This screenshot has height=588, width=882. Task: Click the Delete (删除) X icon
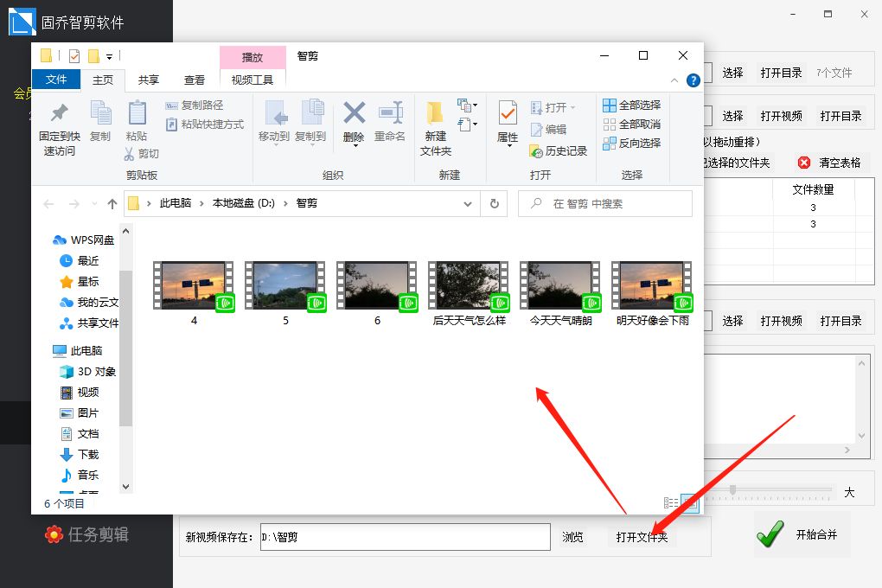coord(355,113)
